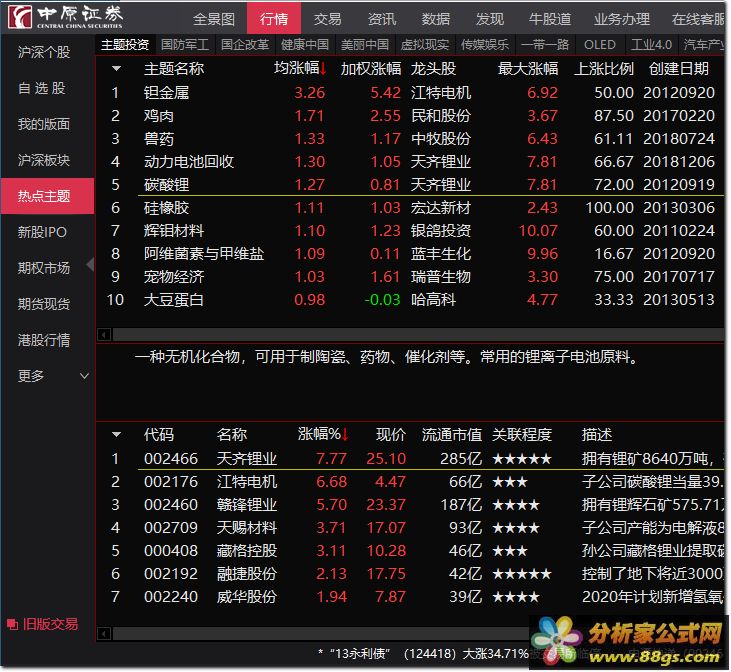Viewport: 731px width, 672px height.
Task: Open the 资讯 top menu
Action: point(382,19)
